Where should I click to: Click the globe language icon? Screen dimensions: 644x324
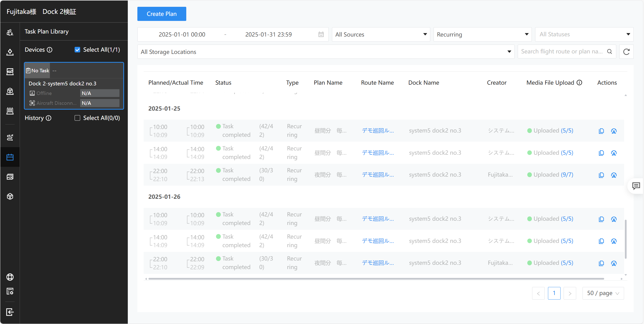pyautogui.click(x=10, y=277)
